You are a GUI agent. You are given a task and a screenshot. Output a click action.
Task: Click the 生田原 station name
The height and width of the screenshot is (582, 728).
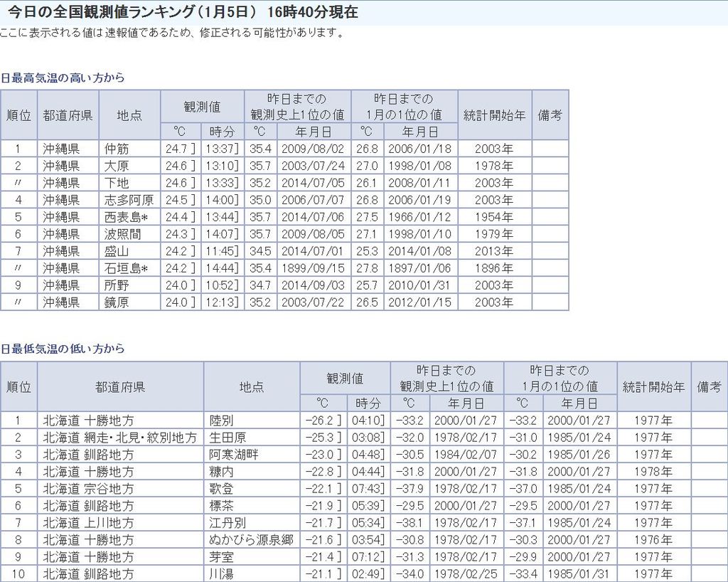(227, 438)
